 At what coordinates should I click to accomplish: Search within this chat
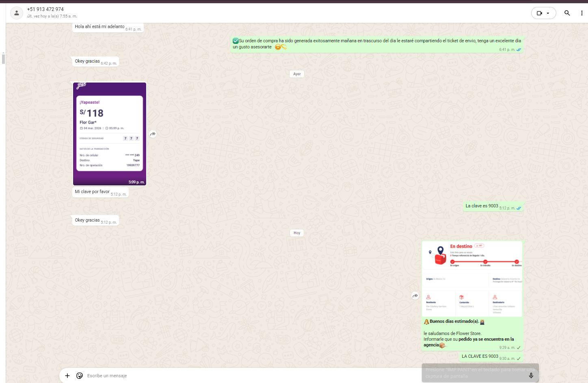pos(567,13)
